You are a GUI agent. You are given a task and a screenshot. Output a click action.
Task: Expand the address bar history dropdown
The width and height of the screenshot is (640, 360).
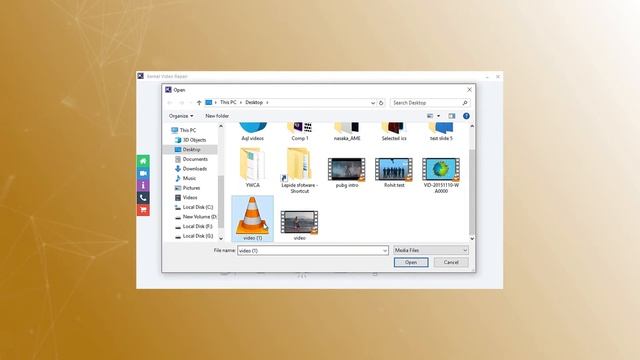tap(373, 103)
